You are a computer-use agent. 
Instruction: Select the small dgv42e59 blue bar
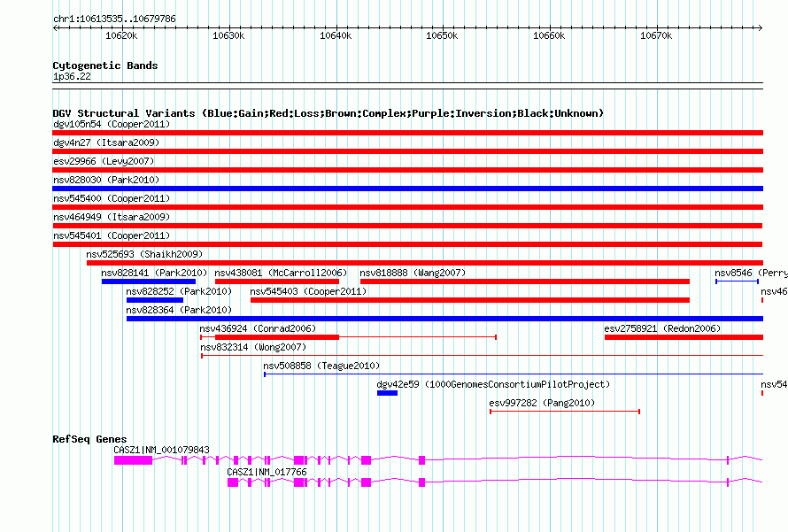[x=387, y=393]
